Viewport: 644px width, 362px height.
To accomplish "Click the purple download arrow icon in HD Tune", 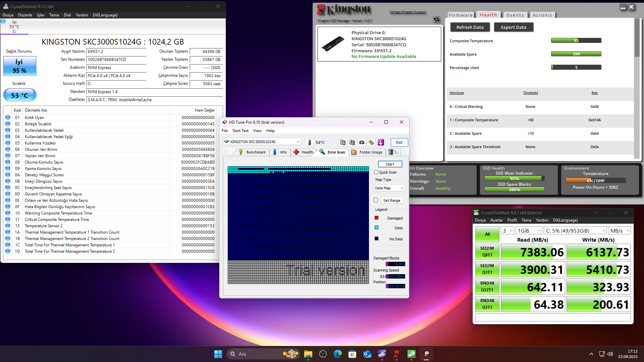I will (x=381, y=142).
